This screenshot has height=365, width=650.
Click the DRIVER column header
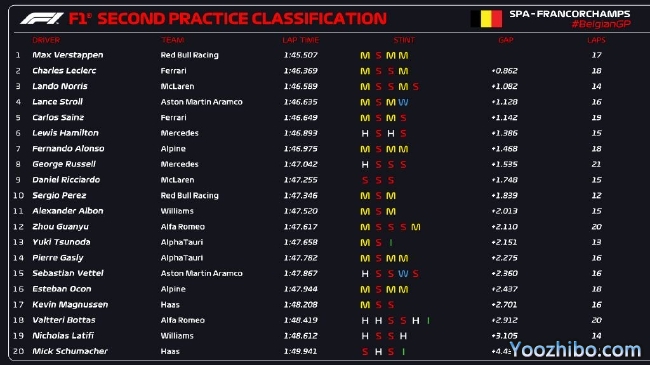coord(46,40)
